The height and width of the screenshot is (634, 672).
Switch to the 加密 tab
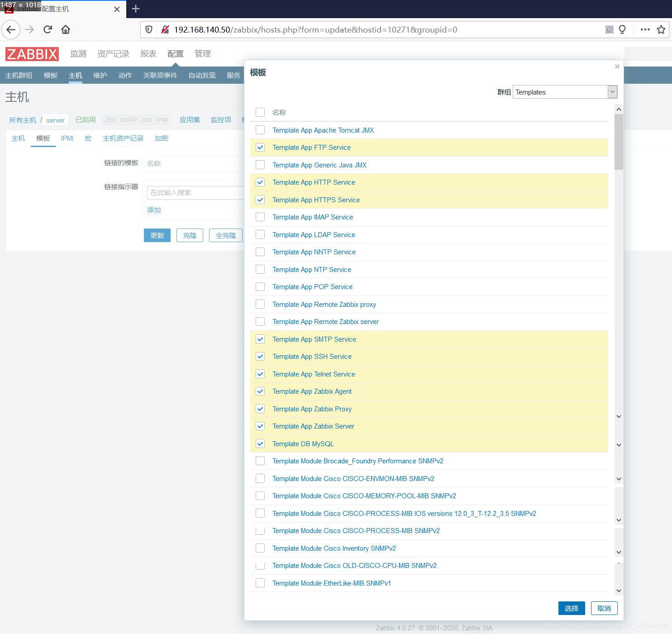[162, 138]
